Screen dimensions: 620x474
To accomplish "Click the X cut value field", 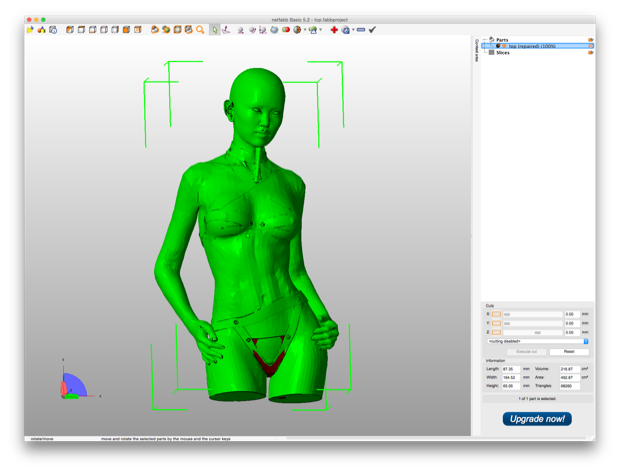I will coord(572,314).
